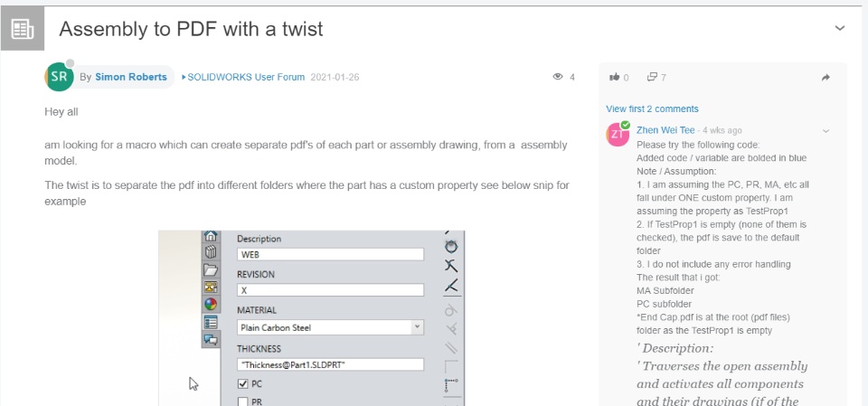Click the post type icon beside the title

click(x=23, y=29)
